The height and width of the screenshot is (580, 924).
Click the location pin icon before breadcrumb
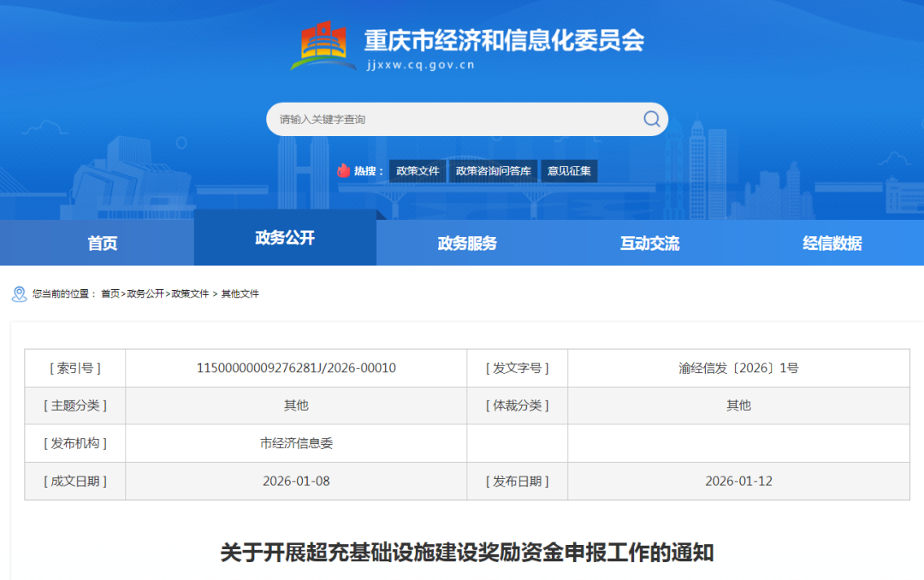(19, 294)
